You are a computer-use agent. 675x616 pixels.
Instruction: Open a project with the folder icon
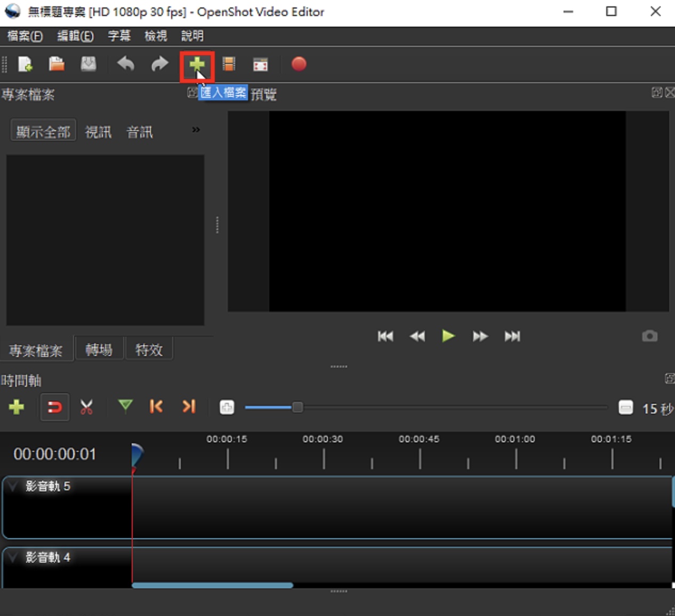coord(57,64)
